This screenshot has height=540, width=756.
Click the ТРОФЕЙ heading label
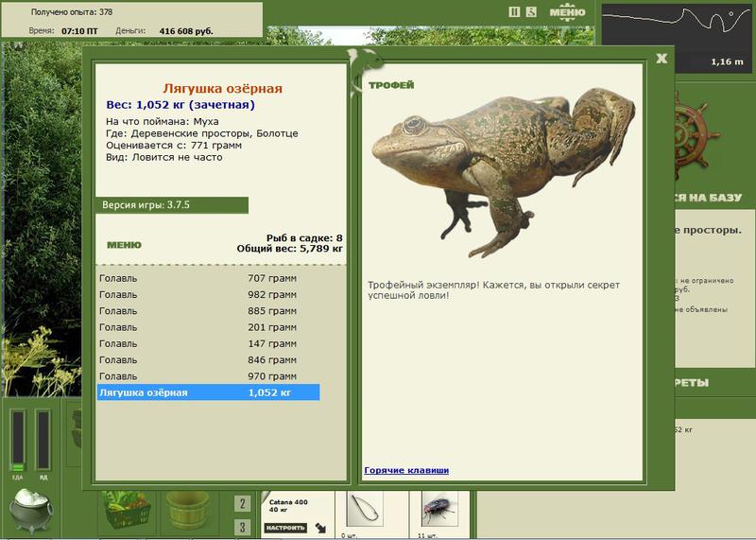(391, 85)
